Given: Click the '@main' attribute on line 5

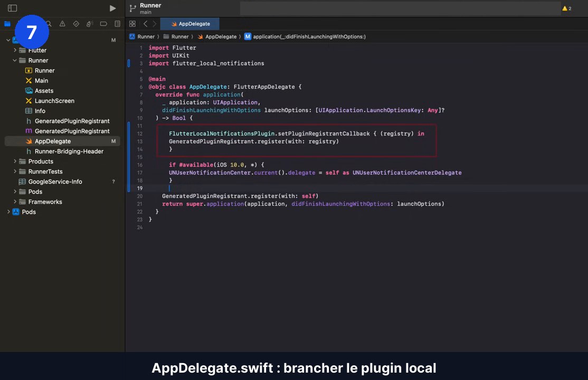Looking at the screenshot, I should tap(157, 79).
